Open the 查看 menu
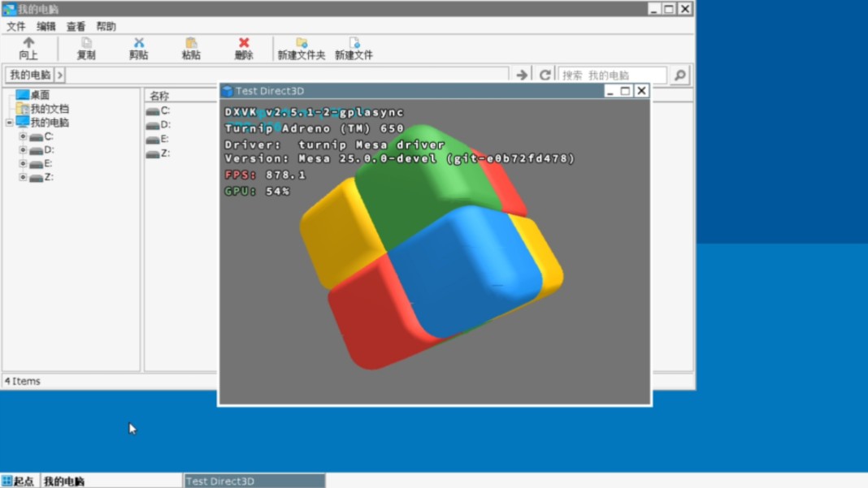 coord(76,26)
